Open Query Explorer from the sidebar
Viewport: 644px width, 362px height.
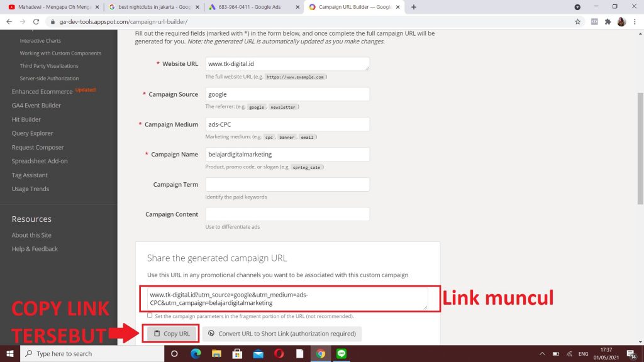(x=33, y=133)
